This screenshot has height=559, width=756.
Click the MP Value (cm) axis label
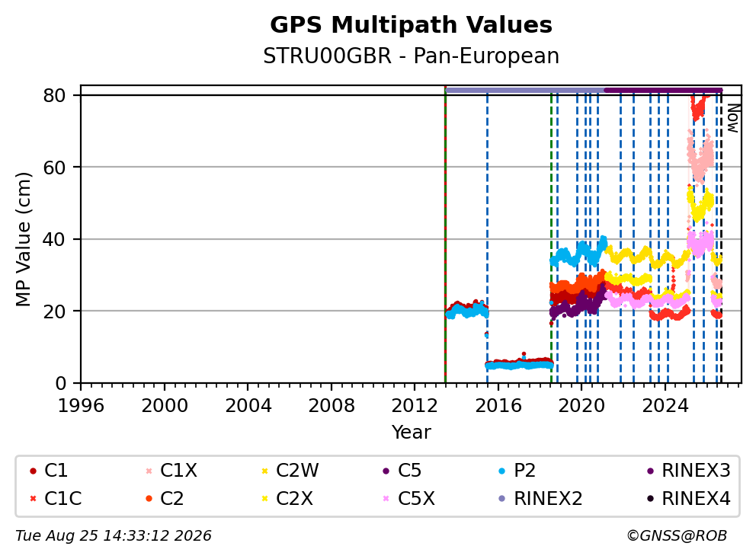tap(23, 239)
